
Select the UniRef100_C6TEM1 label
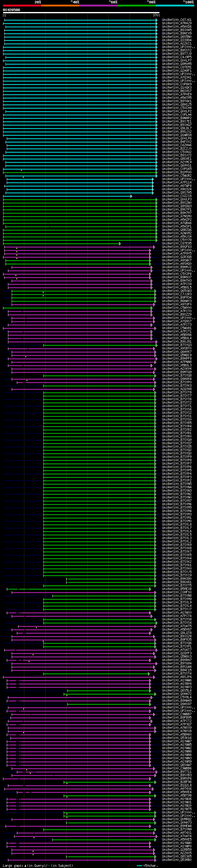coord(177,67)
